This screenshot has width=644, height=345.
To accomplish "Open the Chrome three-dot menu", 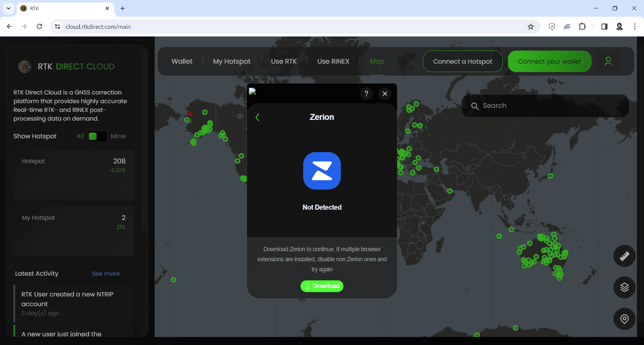I will [635, 26].
